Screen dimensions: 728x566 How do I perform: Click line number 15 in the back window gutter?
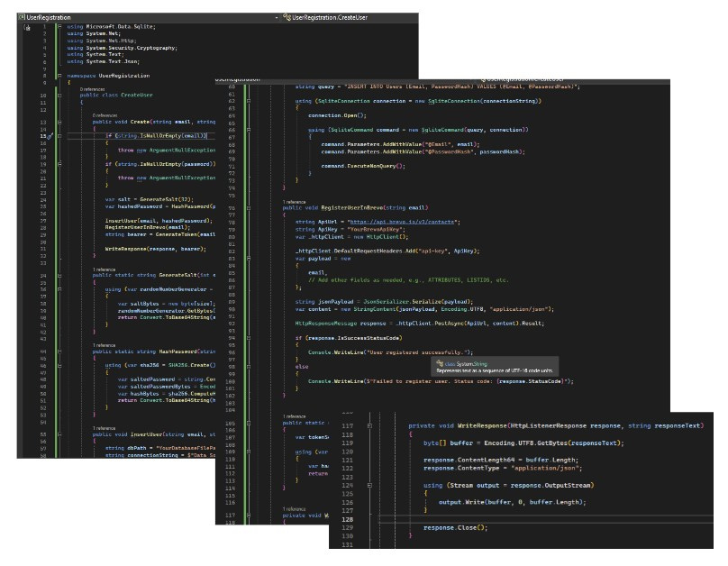43,136
